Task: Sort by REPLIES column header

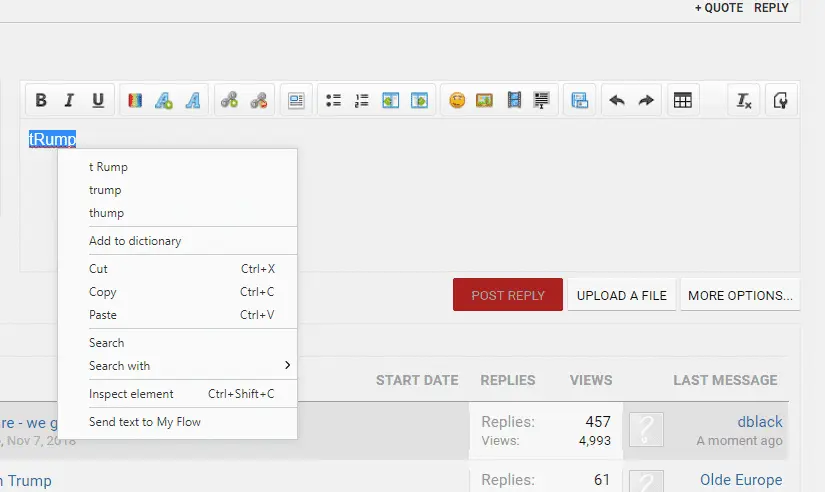Action: point(508,380)
